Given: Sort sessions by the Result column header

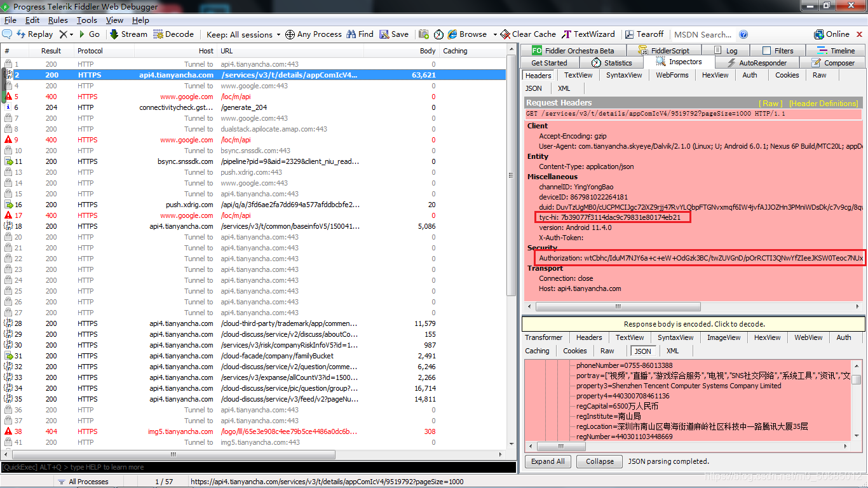Looking at the screenshot, I should coord(51,51).
